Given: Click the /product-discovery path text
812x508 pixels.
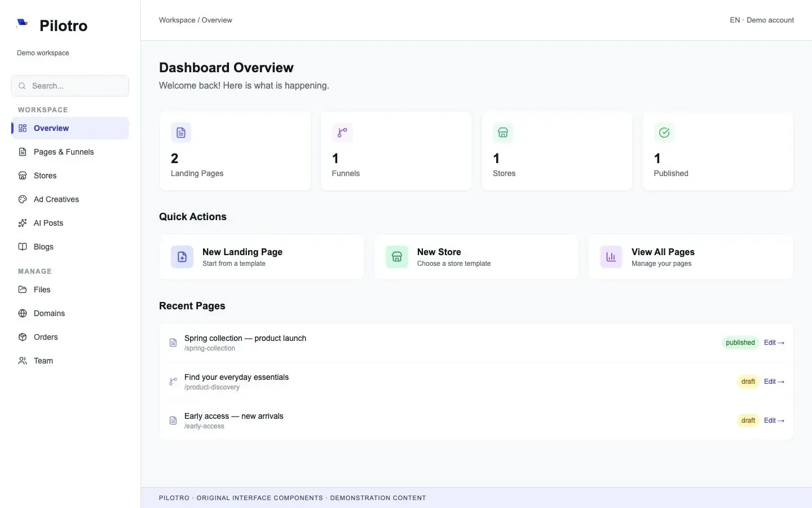Looking at the screenshot, I should point(212,387).
